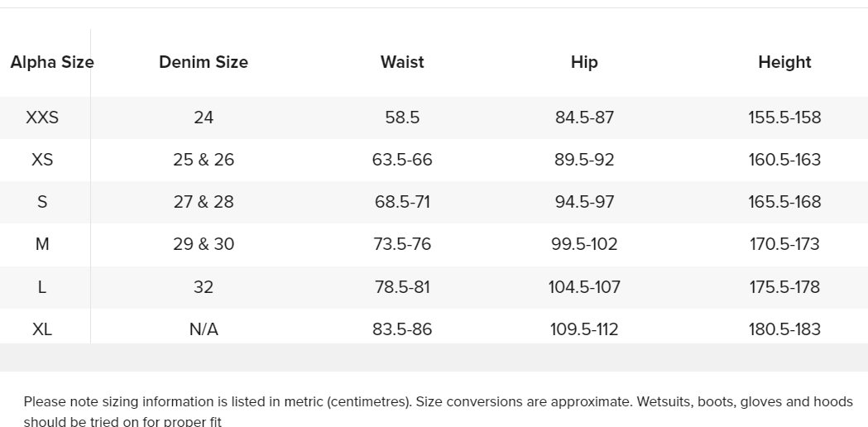Click the Hip column header
This screenshot has width=868, height=427.
click(584, 62)
